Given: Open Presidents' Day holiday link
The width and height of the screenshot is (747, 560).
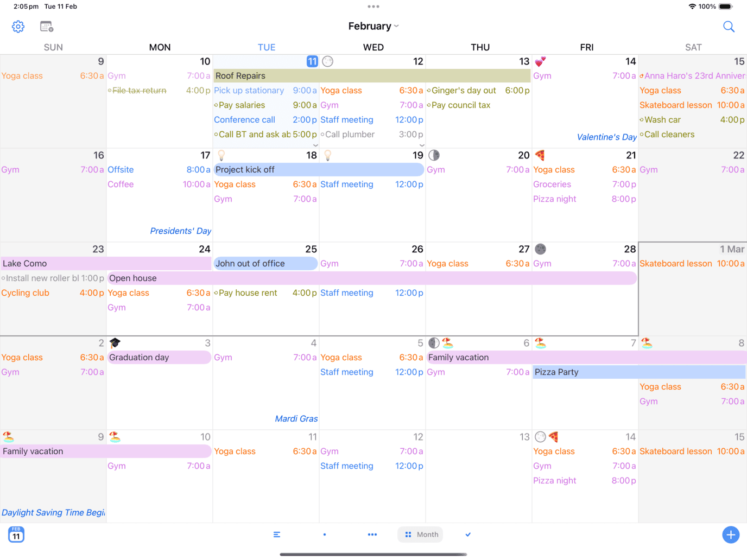Looking at the screenshot, I should 181,231.
